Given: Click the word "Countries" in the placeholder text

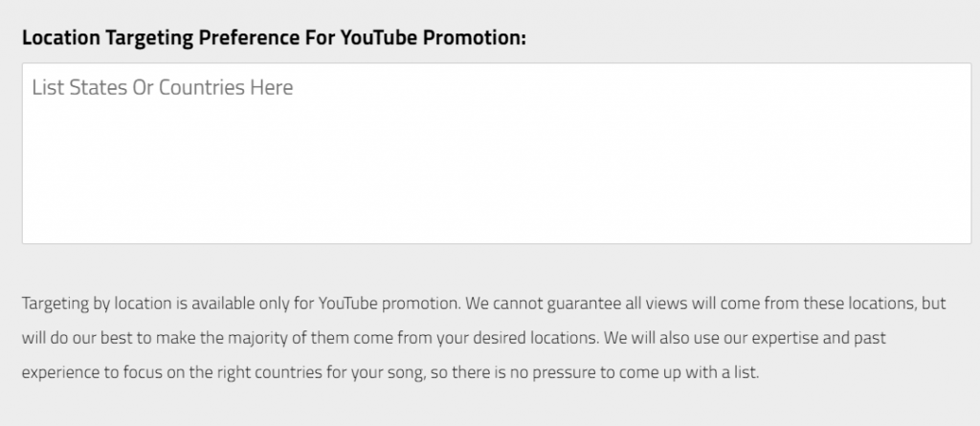Looking at the screenshot, I should pyautogui.click(x=202, y=87).
